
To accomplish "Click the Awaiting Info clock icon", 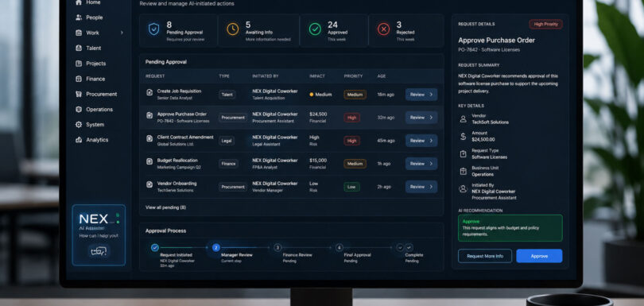I will point(232,29).
